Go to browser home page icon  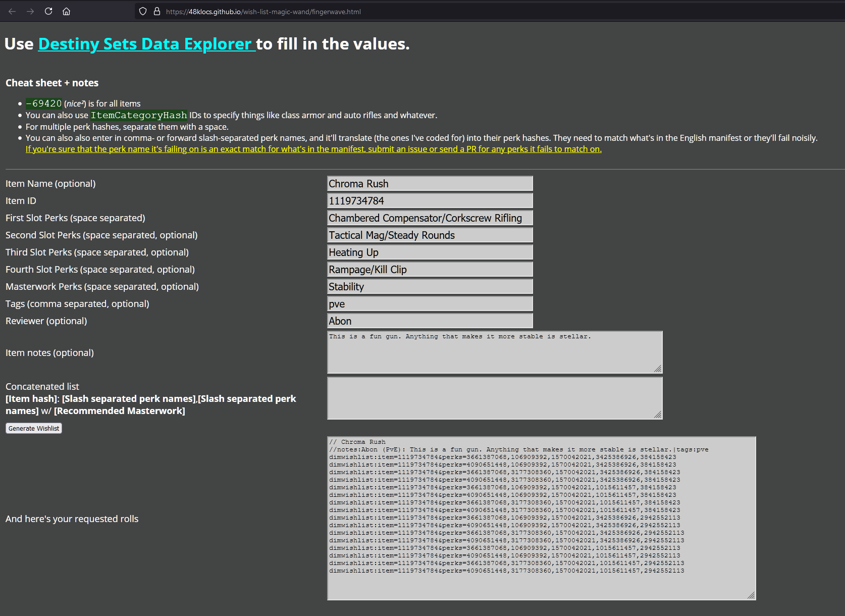click(66, 12)
